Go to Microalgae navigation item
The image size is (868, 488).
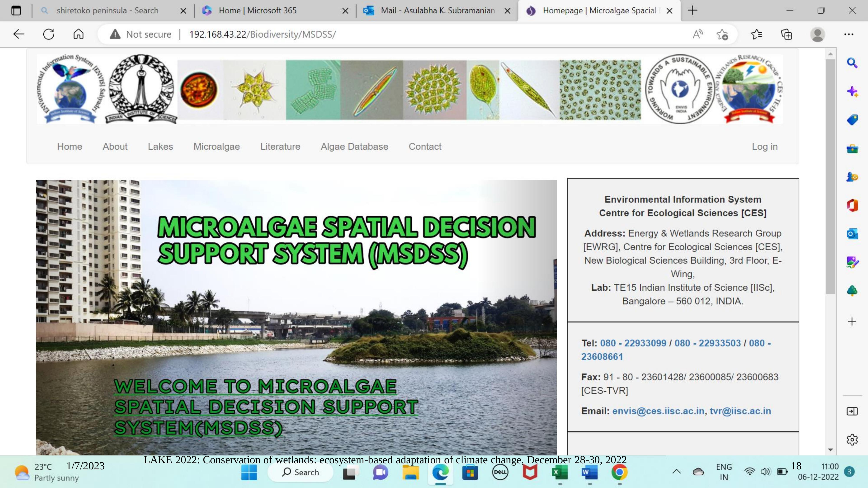click(x=216, y=146)
